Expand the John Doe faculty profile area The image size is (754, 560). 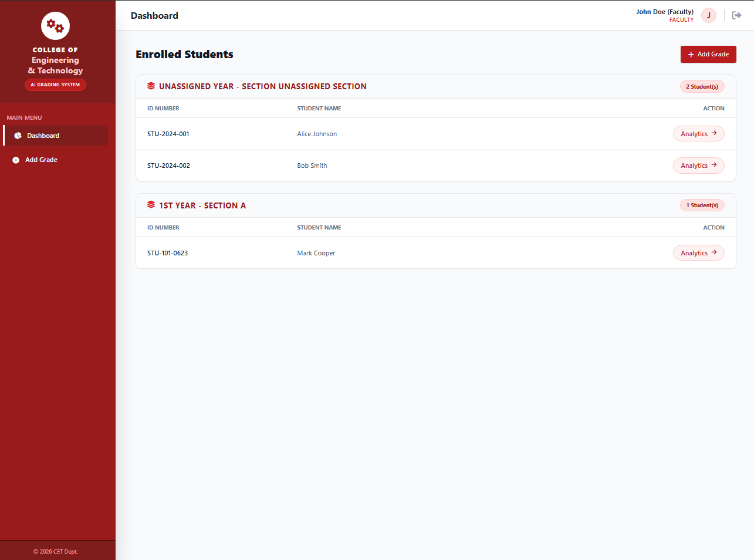pyautogui.click(x=664, y=15)
